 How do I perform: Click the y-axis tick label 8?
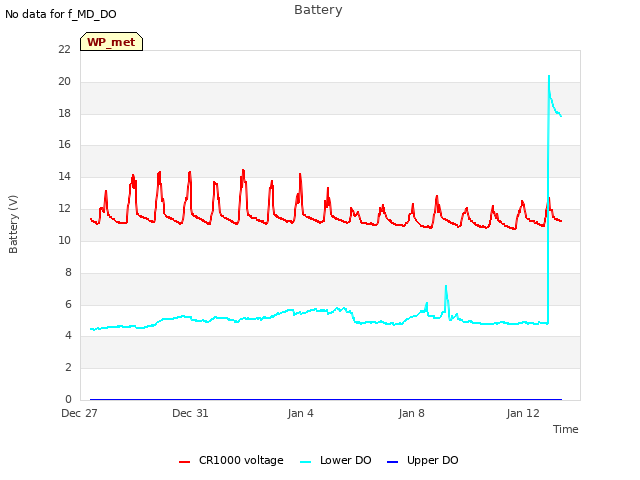click(x=68, y=272)
